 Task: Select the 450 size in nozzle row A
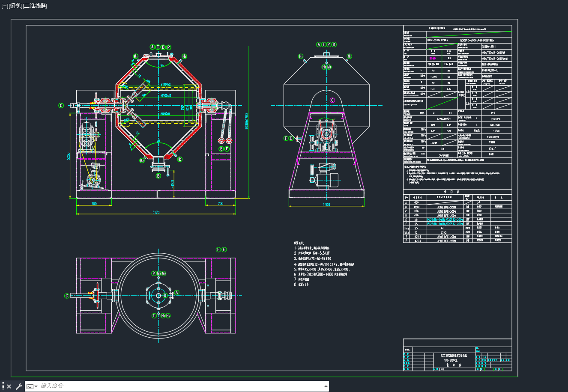click(x=416, y=202)
